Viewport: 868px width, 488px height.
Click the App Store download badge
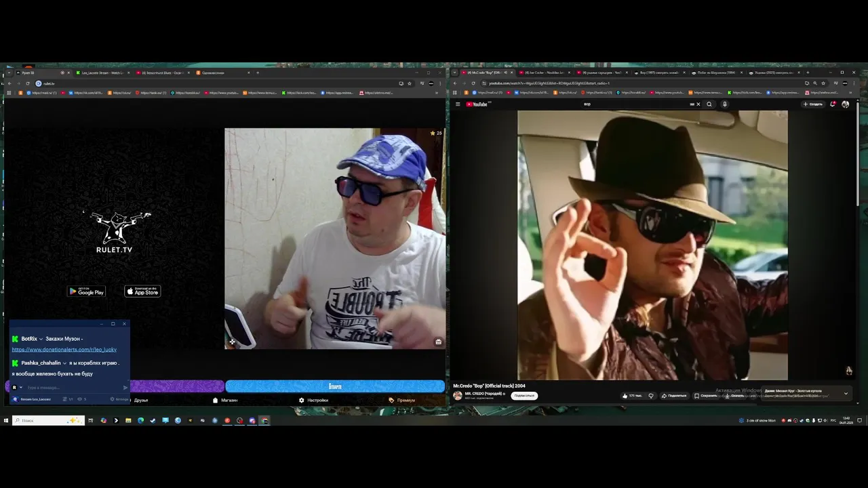(x=142, y=291)
